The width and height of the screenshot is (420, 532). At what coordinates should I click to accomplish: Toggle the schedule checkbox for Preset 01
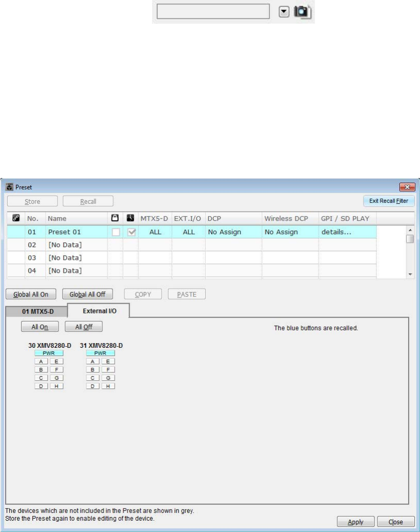(132, 232)
